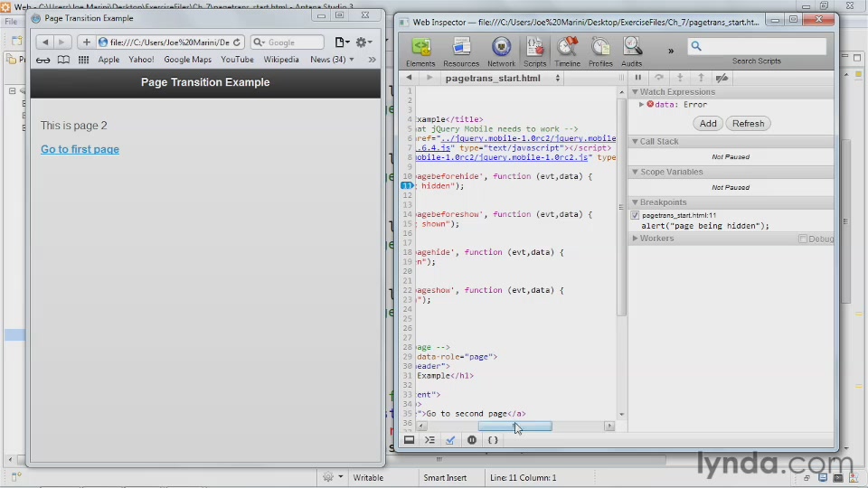This screenshot has width=868, height=488.
Task: Step out of current function
Action: 701,78
